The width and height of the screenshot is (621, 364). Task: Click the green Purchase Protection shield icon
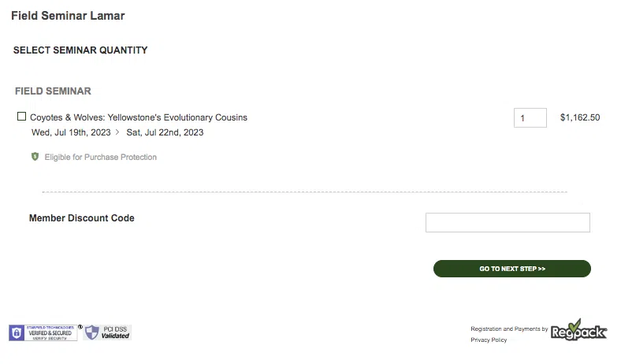[35, 157]
